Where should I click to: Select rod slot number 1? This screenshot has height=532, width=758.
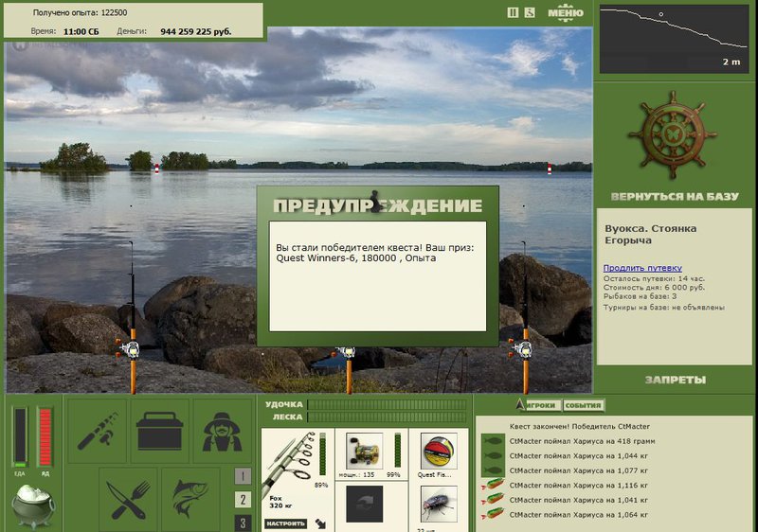[x=243, y=476]
